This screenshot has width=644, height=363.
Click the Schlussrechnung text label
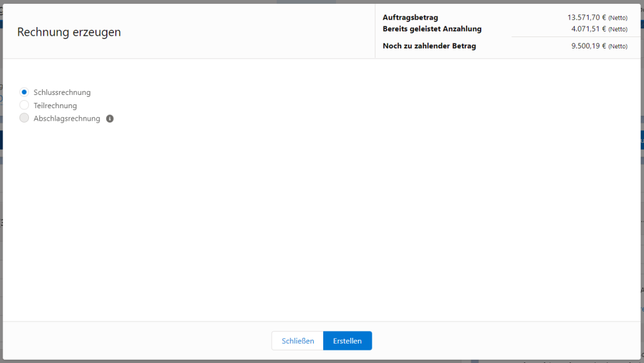pos(62,92)
